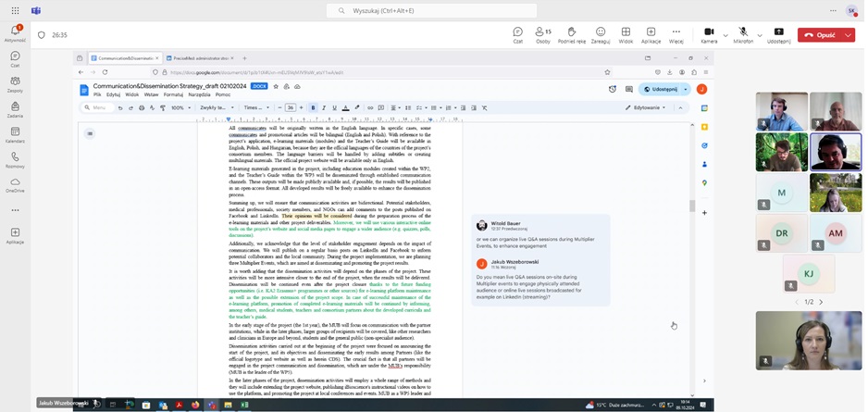Open the dropdown arrow beside Opuść
Screen dimensions: 868x412
coord(848,35)
